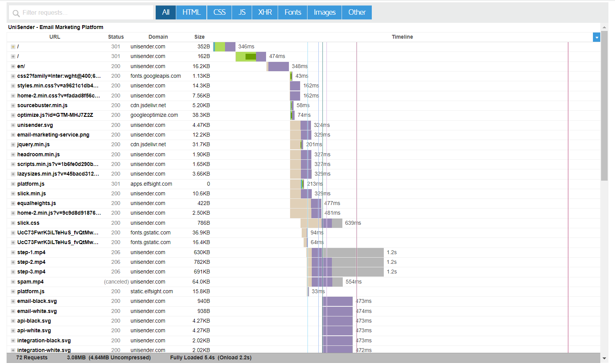Expand the css2?family=Inter request row
Image resolution: width=615 pixels, height=364 pixels.
click(x=13, y=76)
